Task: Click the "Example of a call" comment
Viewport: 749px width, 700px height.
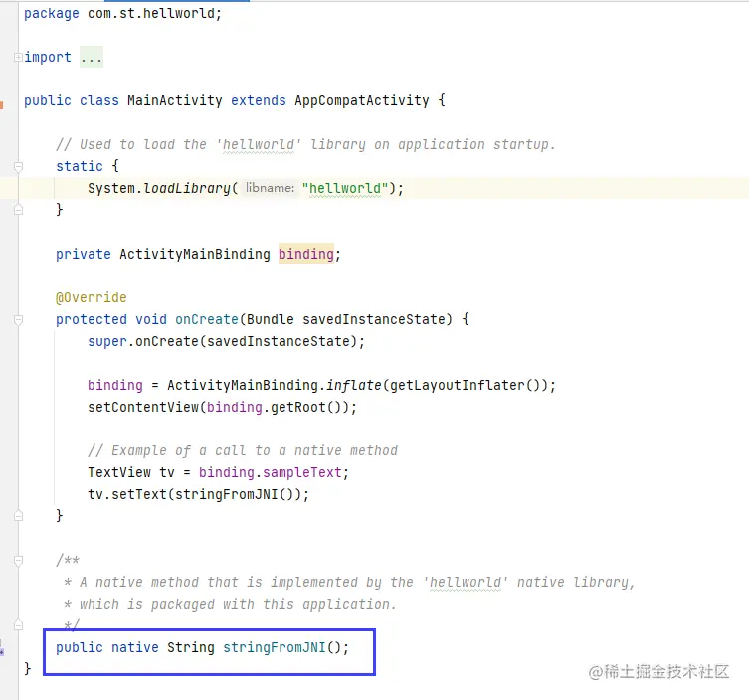Action: [243, 451]
